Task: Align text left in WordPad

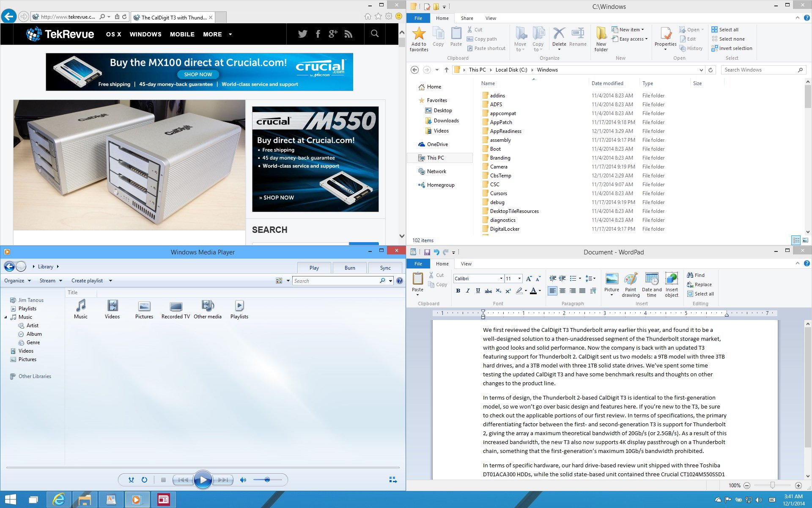Action: pos(552,291)
